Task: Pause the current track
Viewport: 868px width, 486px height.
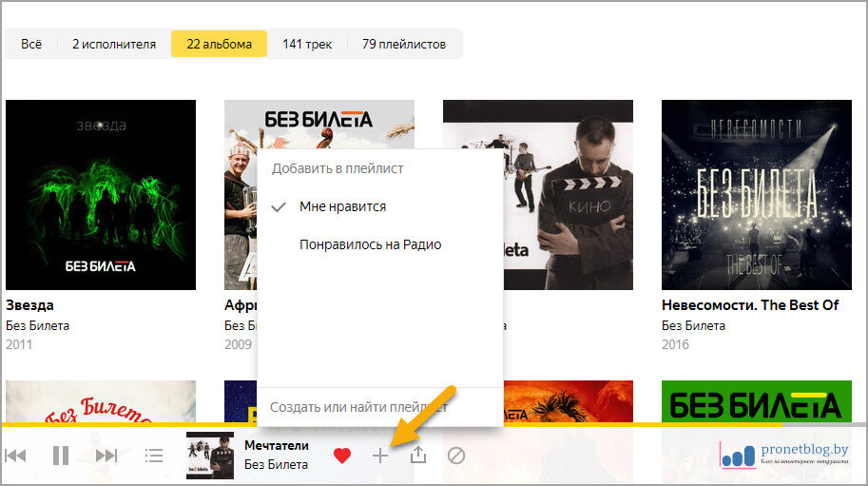Action: 60,456
